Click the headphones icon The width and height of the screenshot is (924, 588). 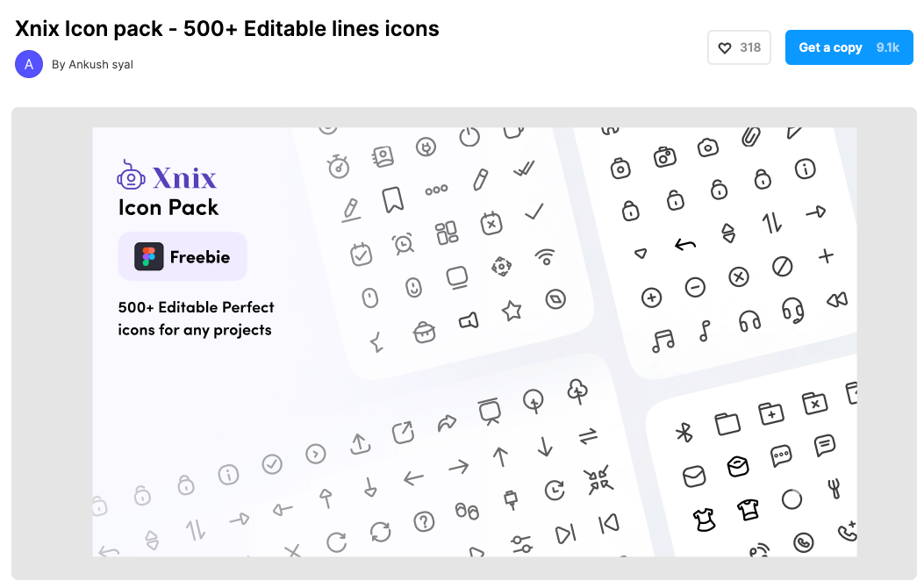tap(749, 320)
